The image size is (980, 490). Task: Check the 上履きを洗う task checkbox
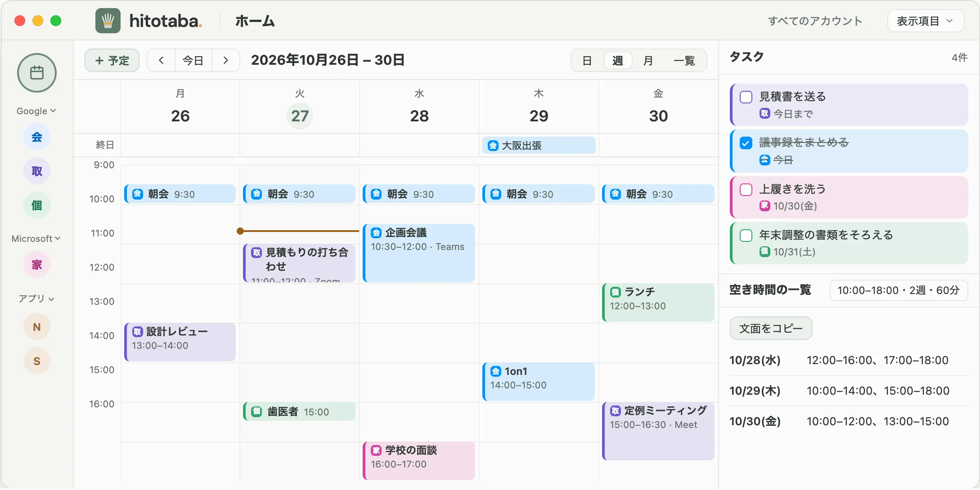click(746, 190)
